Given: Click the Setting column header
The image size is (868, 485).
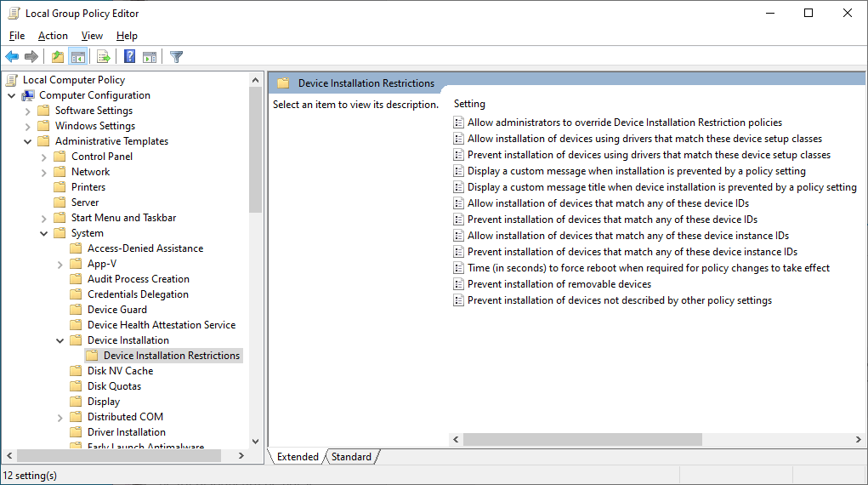Looking at the screenshot, I should [x=469, y=104].
